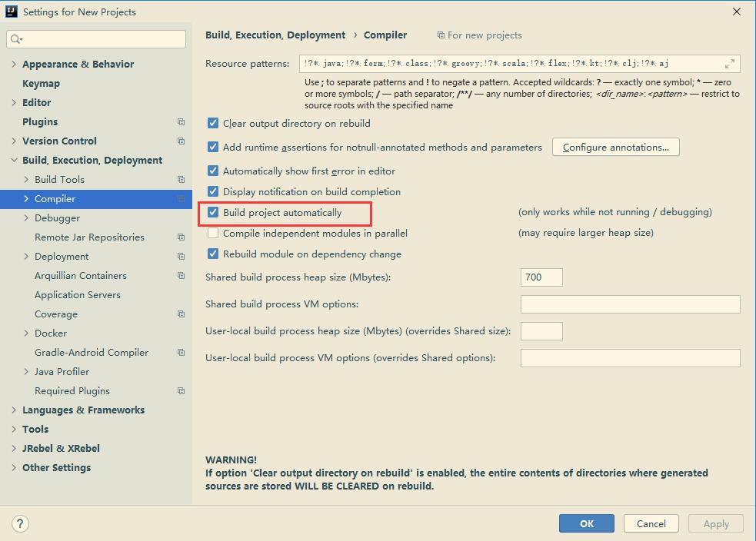Click the Resource patterns text field
The width and height of the screenshot is (756, 541).
pos(520,64)
